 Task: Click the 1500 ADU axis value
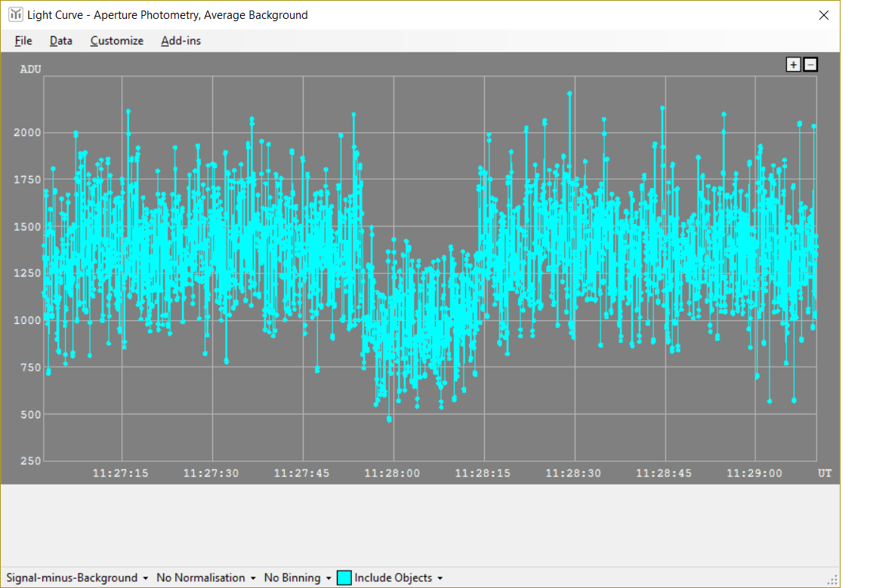pos(28,227)
